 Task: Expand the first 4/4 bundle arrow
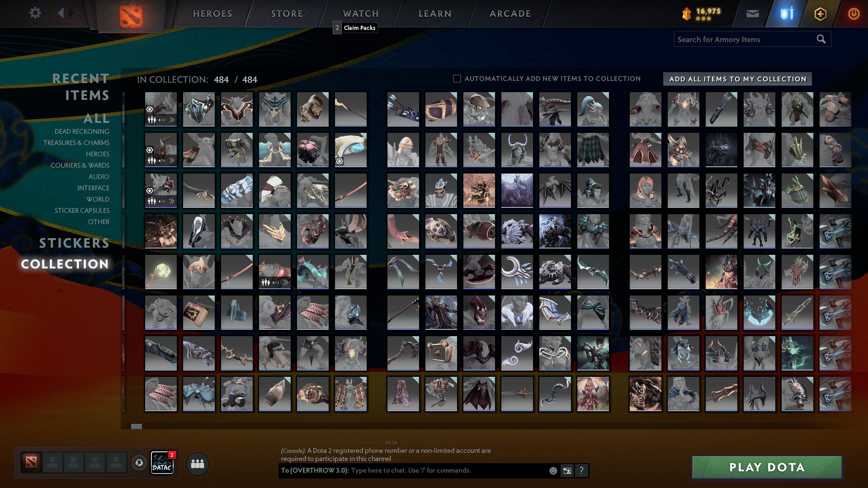click(x=172, y=120)
